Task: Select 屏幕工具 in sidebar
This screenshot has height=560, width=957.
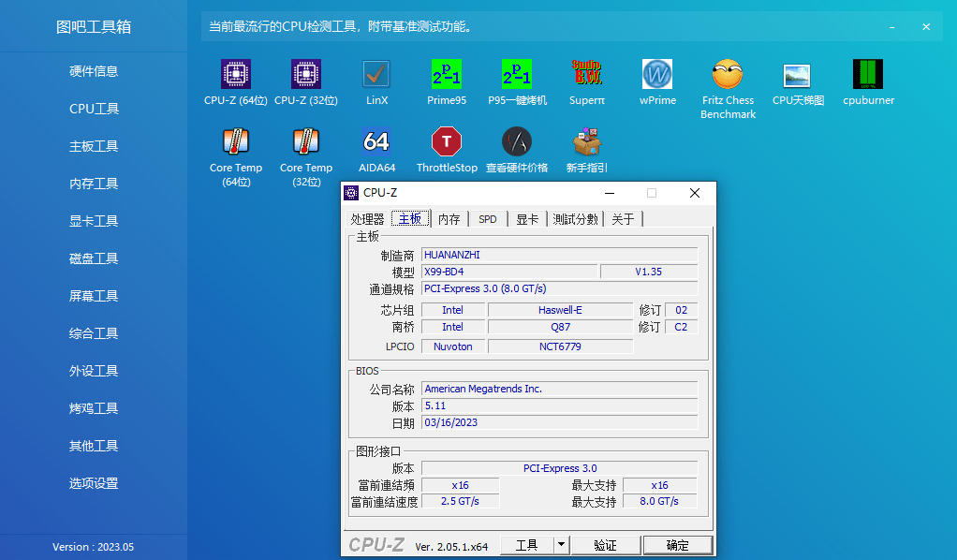Action: point(94,296)
